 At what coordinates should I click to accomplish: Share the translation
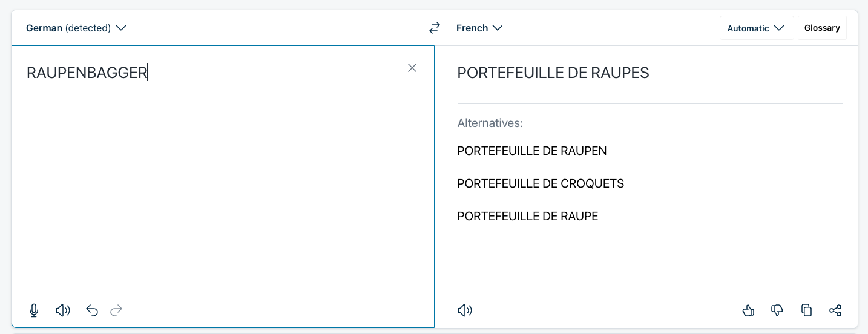[835, 310]
